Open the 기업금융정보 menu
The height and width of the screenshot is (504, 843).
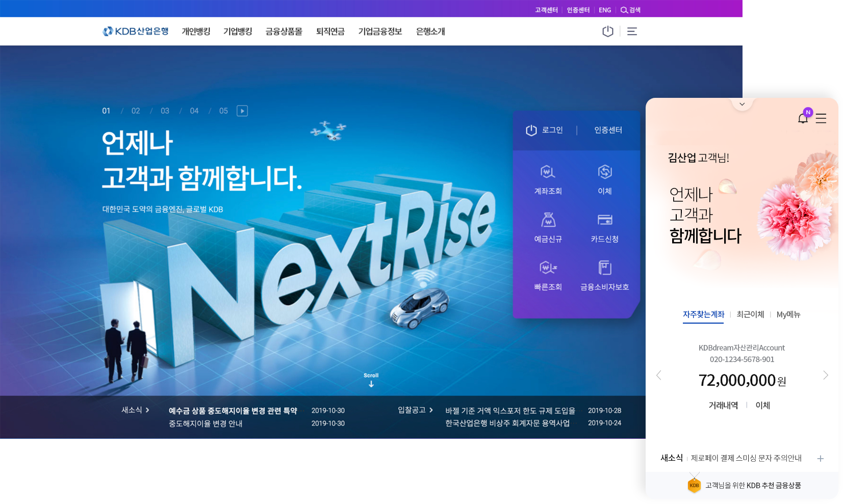(x=380, y=31)
